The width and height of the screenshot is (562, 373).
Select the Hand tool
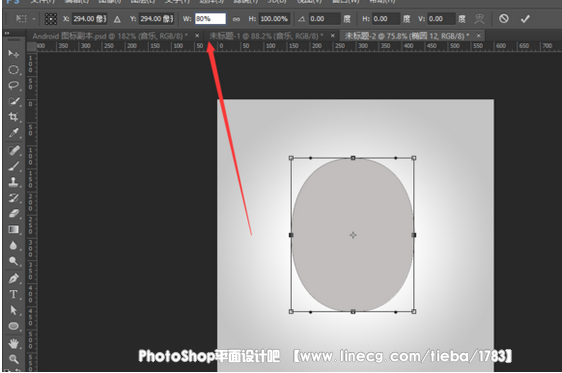pos(14,343)
